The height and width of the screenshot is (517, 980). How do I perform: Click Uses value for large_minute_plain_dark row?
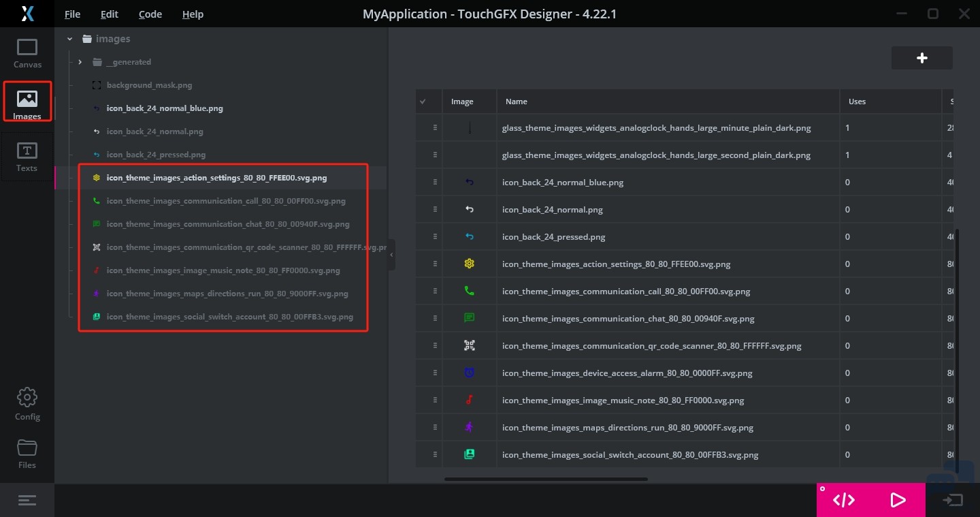point(847,127)
